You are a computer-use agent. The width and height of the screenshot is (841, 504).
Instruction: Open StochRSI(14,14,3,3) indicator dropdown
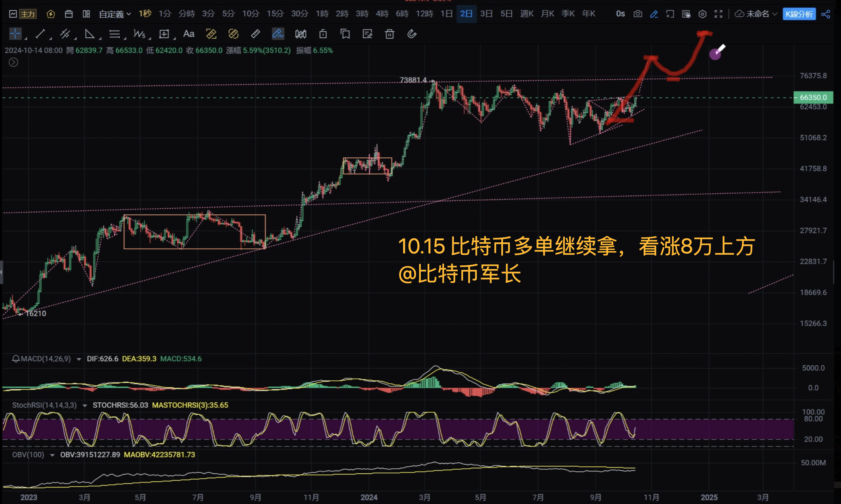click(84, 406)
